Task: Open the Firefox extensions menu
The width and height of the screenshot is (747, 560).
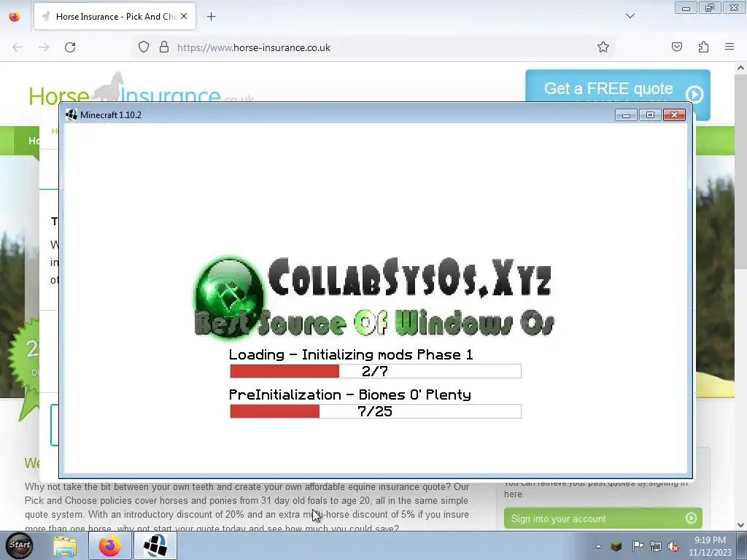Action: click(703, 47)
